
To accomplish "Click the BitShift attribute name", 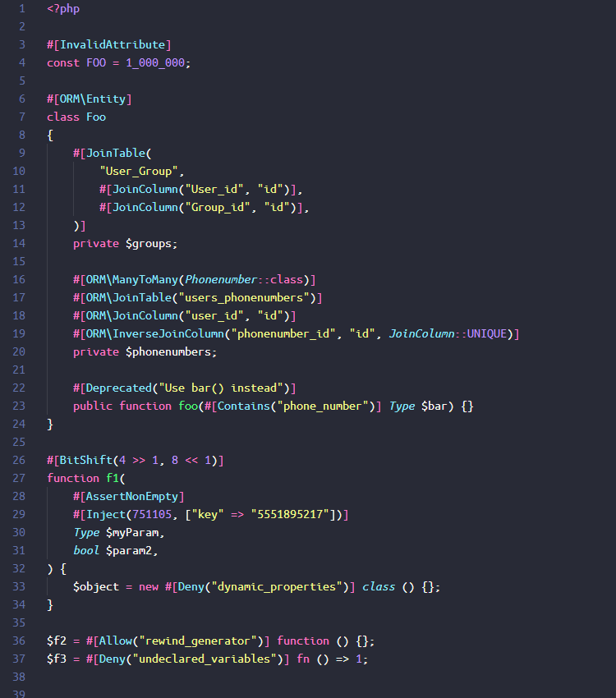I will 86,460.
